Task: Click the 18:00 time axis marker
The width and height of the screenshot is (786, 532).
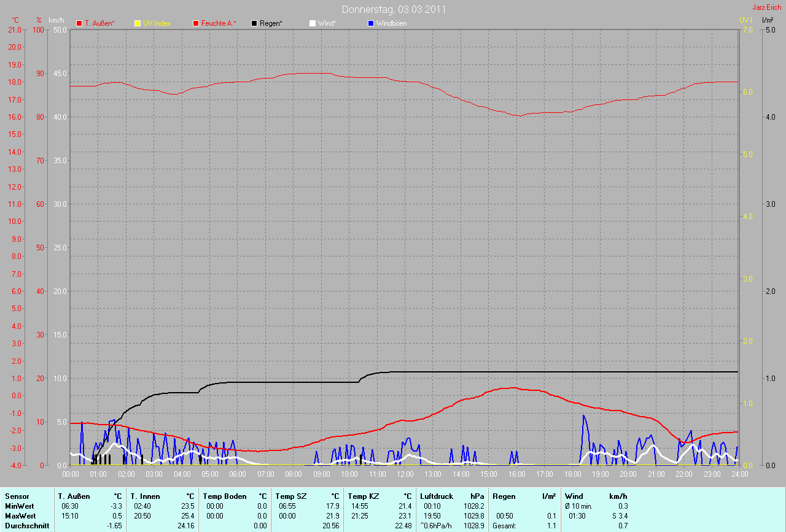Action: pyautogui.click(x=572, y=474)
